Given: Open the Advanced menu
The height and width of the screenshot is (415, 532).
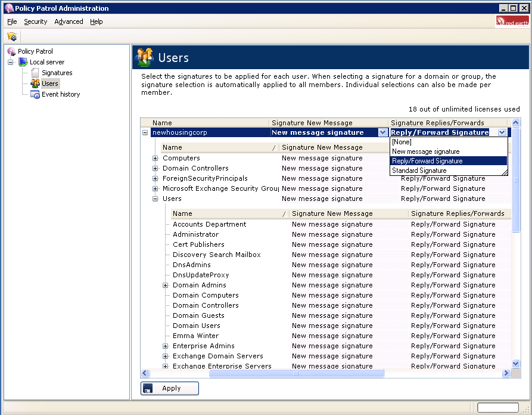Looking at the screenshot, I should [x=69, y=21].
